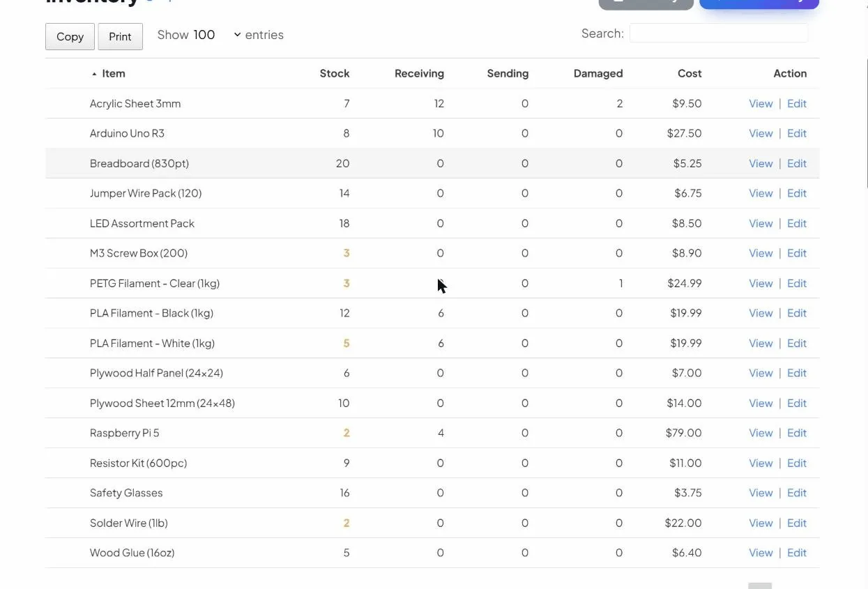The height and width of the screenshot is (589, 868).
Task: Edit the Arduino Uno R3 item
Action: point(797,133)
